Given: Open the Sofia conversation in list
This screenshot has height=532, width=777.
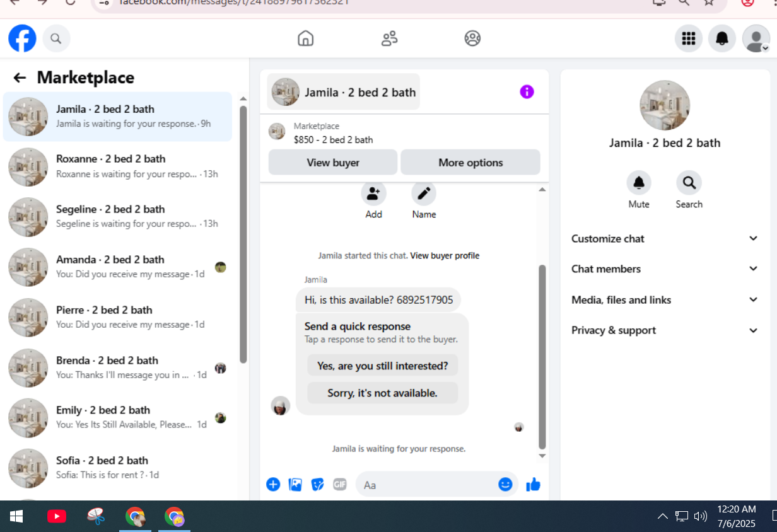Looking at the screenshot, I should (x=118, y=468).
